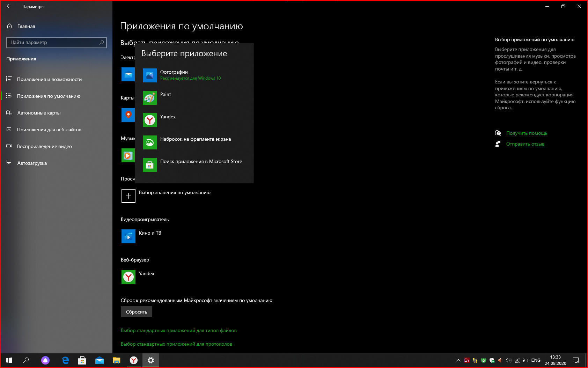Click the volume speaker tray icon
Viewport: 588px width, 368px height.
point(508,360)
